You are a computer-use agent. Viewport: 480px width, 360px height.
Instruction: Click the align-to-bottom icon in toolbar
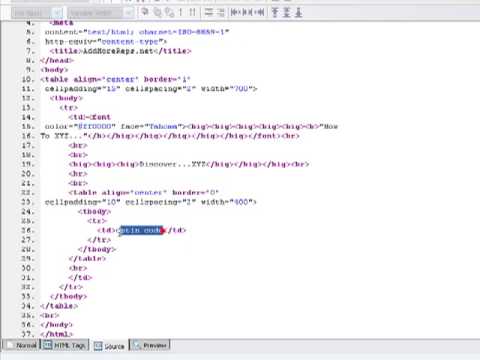299,12
